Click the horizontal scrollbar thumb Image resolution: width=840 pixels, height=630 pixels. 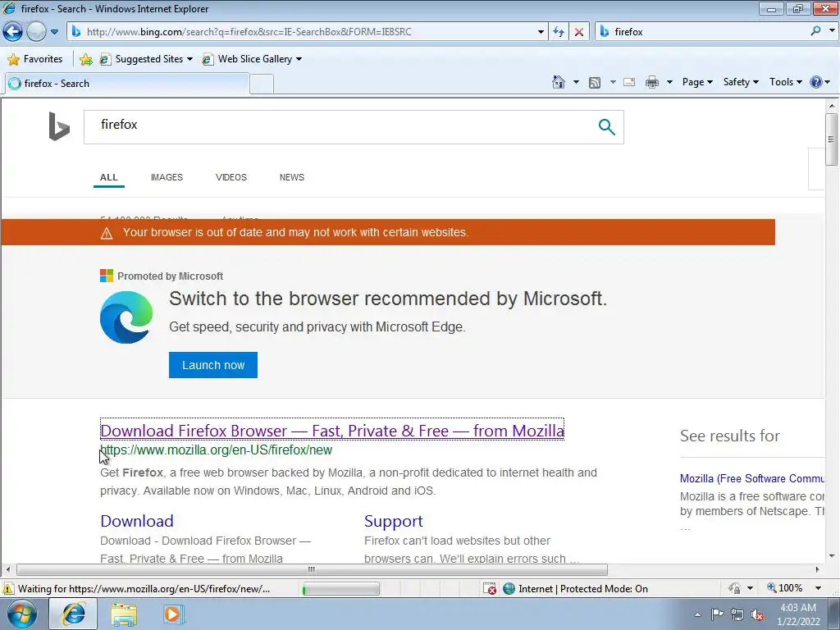[x=312, y=569]
